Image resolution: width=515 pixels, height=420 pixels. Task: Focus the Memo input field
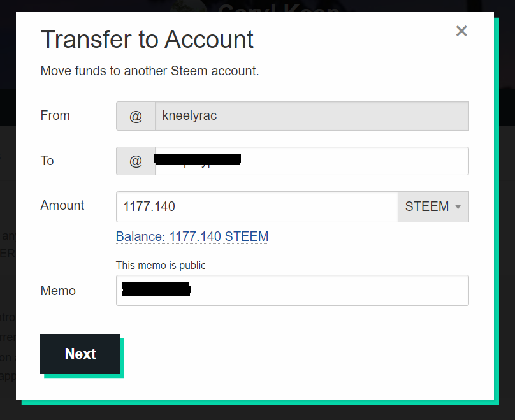point(293,290)
